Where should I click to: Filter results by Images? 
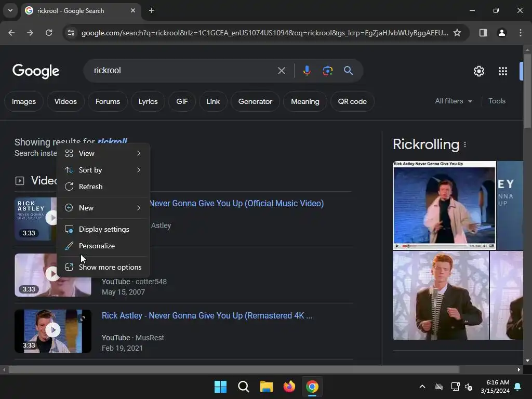tap(24, 101)
